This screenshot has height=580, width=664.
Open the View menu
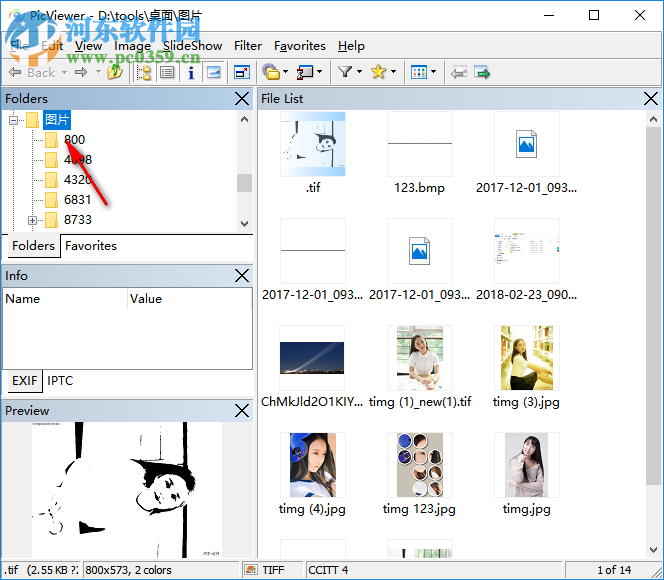click(x=89, y=46)
